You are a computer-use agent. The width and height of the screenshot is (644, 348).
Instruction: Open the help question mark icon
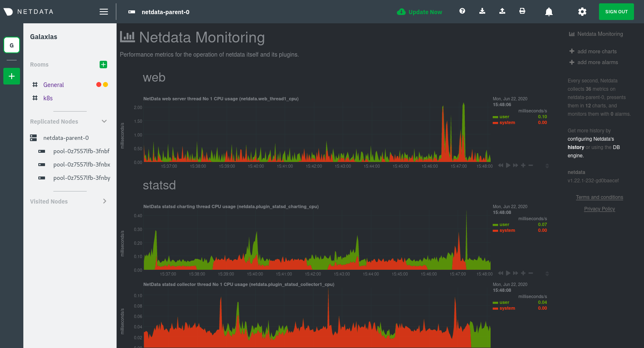(462, 11)
